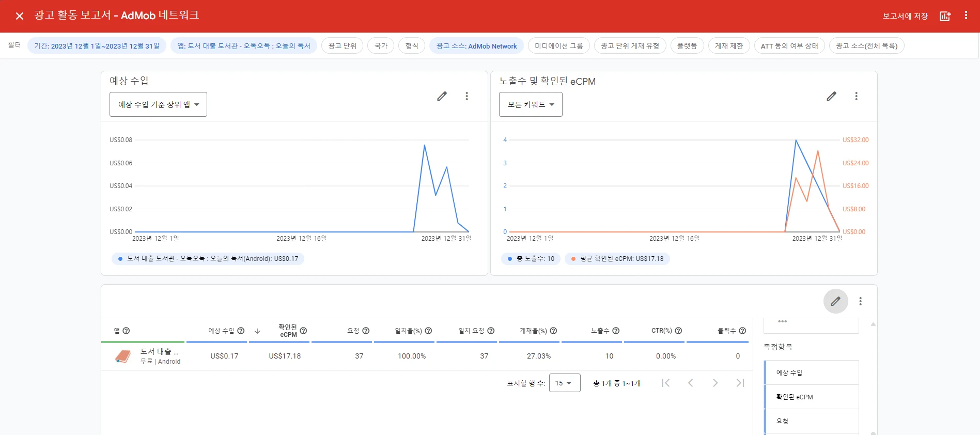980x435 pixels.
Task: Click the sort descending arrow on 예상 수입
Action: coord(257,331)
